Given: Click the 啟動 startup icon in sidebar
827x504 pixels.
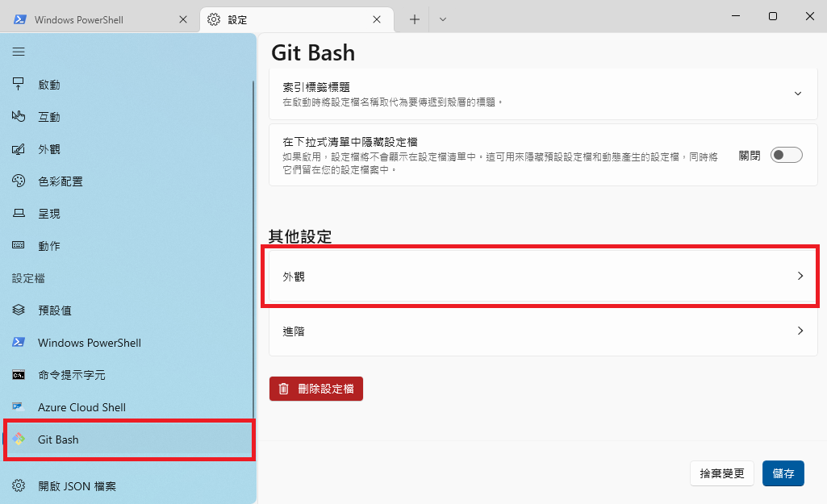Looking at the screenshot, I should pyautogui.click(x=19, y=85).
